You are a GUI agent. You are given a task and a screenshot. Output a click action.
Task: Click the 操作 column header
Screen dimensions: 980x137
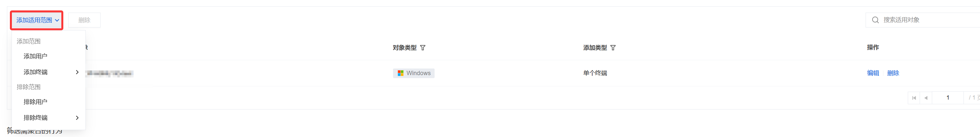[873, 47]
